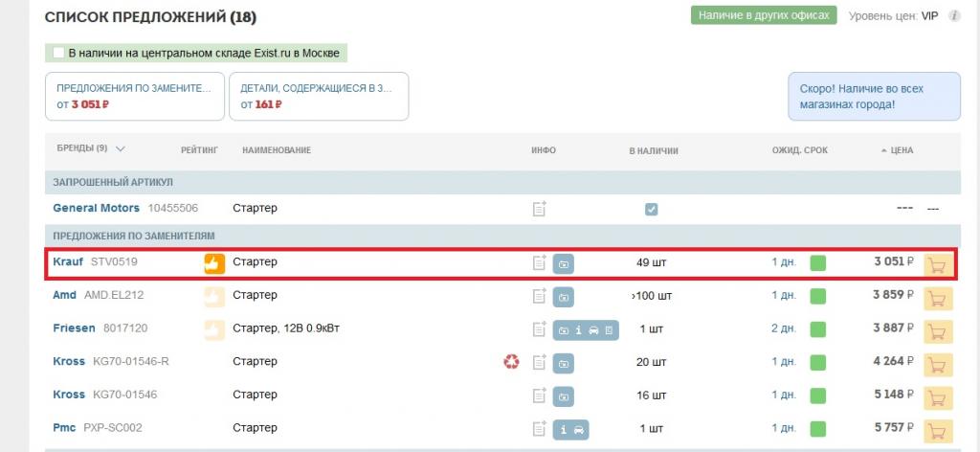This screenshot has width=980, height=452.
Task: Sort offers by Цена column
Action: tap(896, 150)
